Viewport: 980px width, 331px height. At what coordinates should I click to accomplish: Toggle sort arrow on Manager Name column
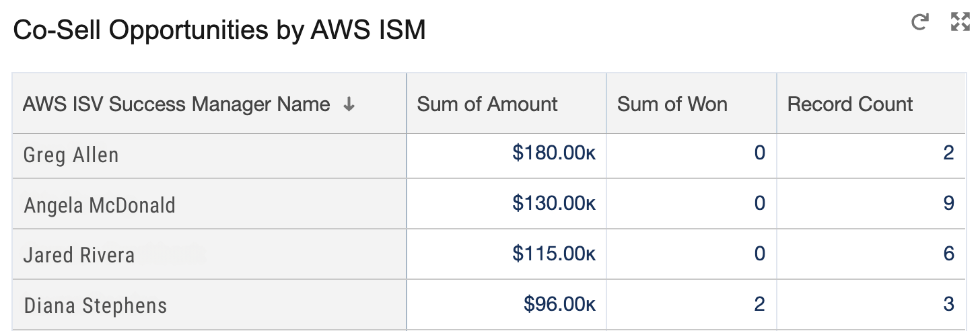point(349,104)
